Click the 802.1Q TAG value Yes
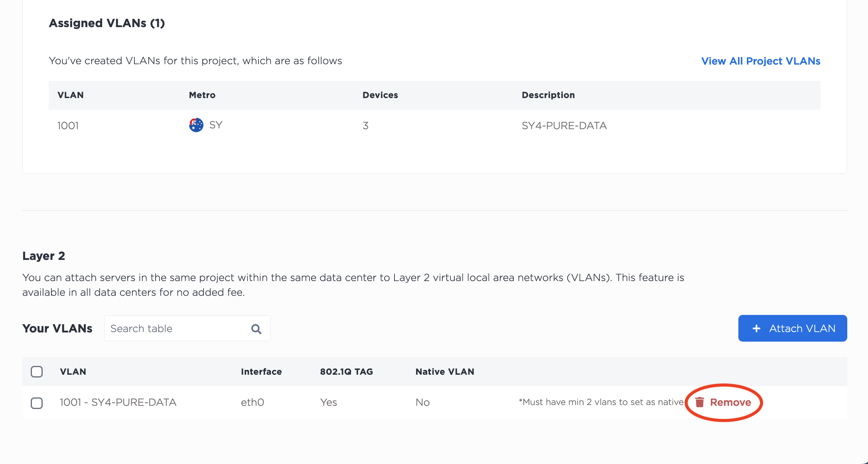Screen dimensions: 868x464 point(328,403)
